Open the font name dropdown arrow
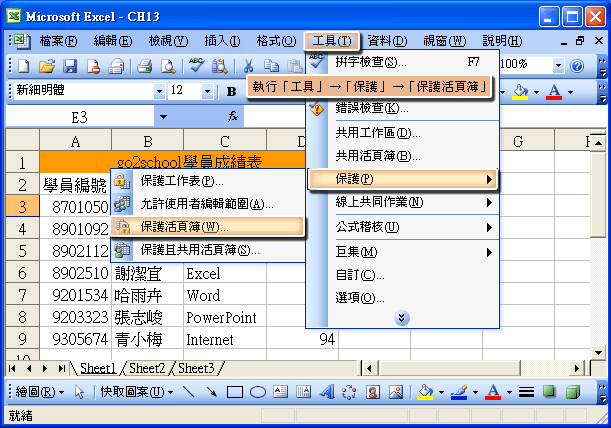This screenshot has width=611, height=428. point(159,92)
